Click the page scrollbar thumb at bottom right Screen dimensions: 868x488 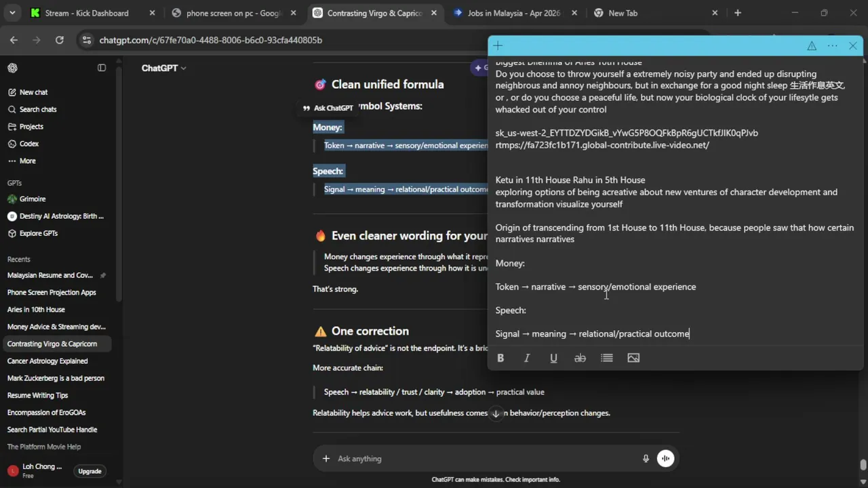click(x=863, y=465)
